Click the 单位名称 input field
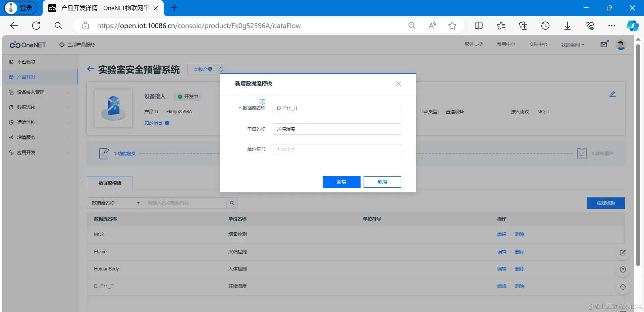The image size is (644, 312). click(337, 129)
